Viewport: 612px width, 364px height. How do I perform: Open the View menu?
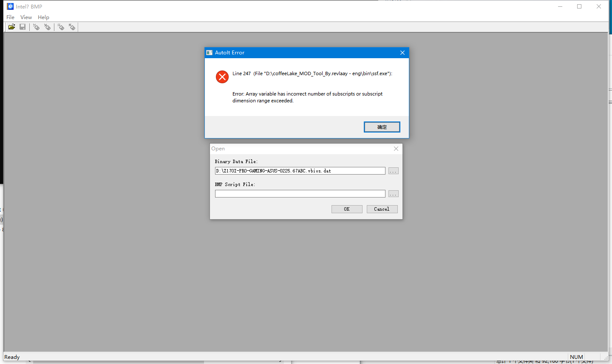point(26,17)
